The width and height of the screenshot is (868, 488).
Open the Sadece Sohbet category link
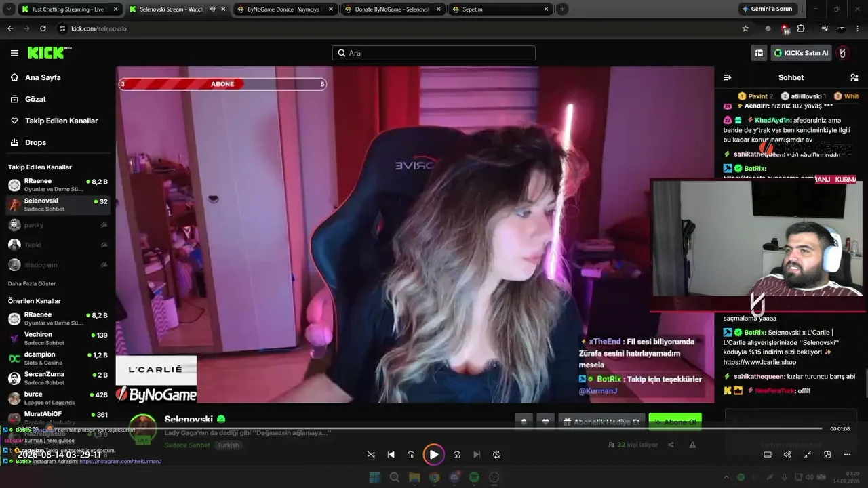pos(187,445)
